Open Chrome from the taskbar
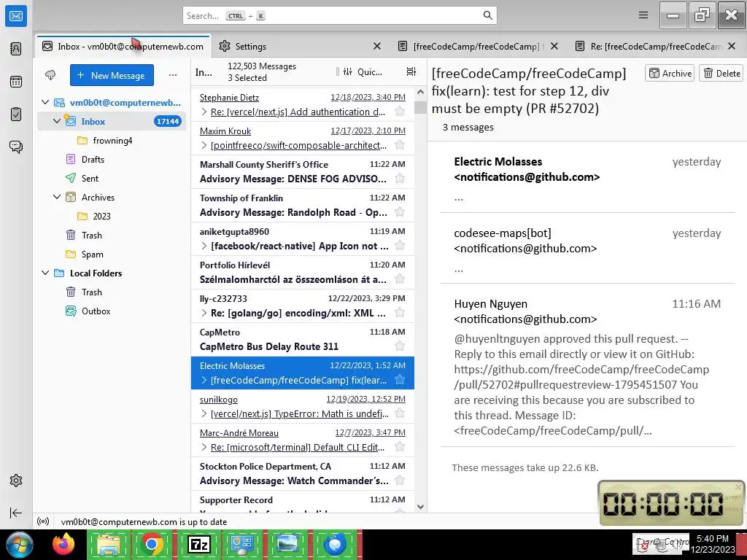 [152, 544]
